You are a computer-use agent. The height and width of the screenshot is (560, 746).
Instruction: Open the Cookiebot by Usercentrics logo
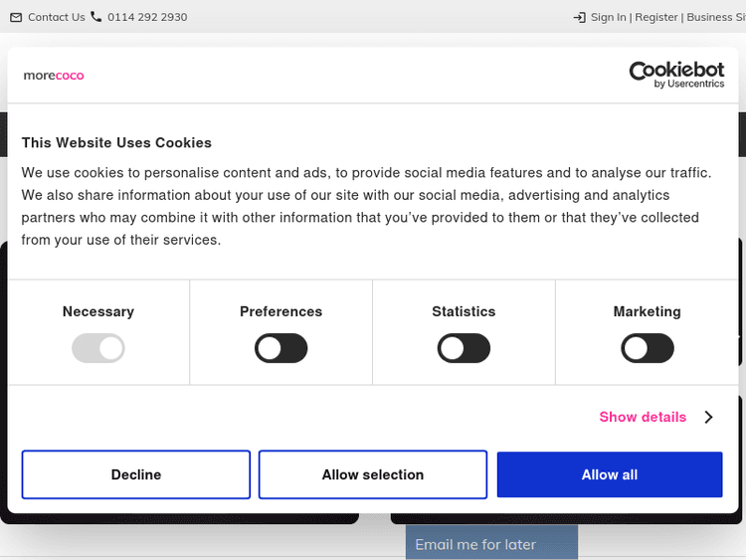click(x=676, y=75)
